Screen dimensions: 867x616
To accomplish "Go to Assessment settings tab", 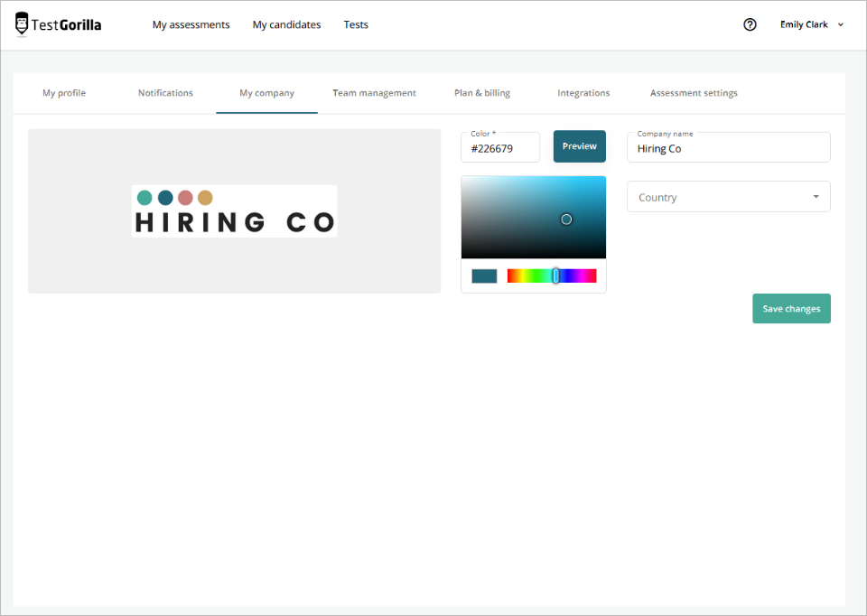I will (694, 93).
